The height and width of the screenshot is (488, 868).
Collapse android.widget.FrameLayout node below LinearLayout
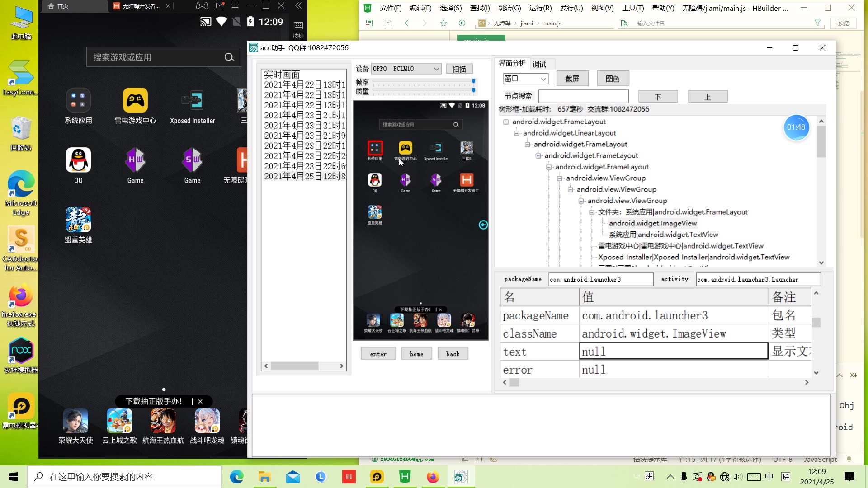[x=528, y=144]
